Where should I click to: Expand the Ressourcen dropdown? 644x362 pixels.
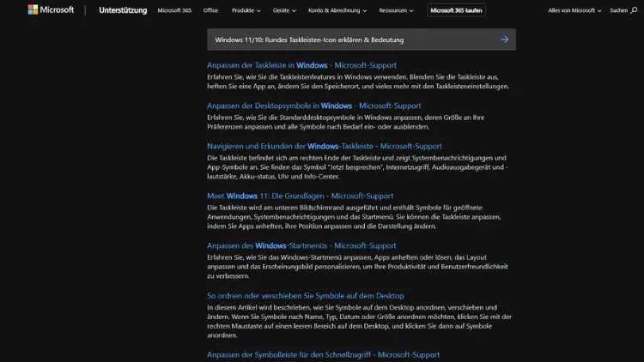pyautogui.click(x=396, y=10)
